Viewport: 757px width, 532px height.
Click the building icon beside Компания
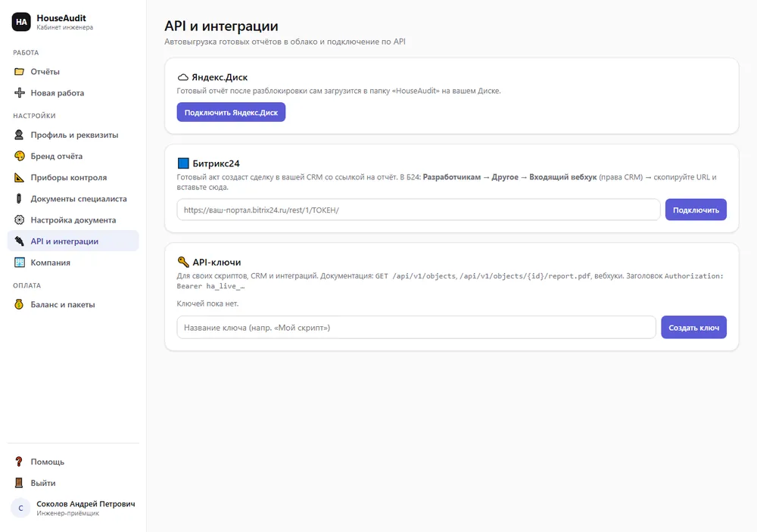(20, 262)
